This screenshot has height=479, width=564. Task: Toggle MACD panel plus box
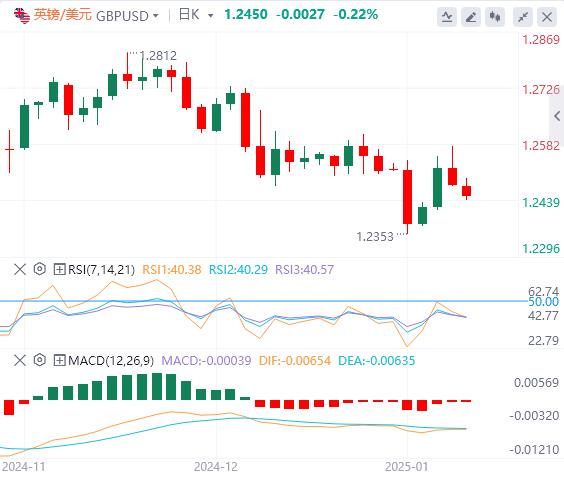coord(59,360)
